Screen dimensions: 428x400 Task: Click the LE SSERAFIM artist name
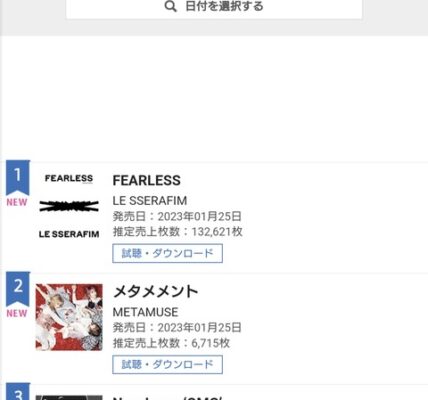[150, 201]
